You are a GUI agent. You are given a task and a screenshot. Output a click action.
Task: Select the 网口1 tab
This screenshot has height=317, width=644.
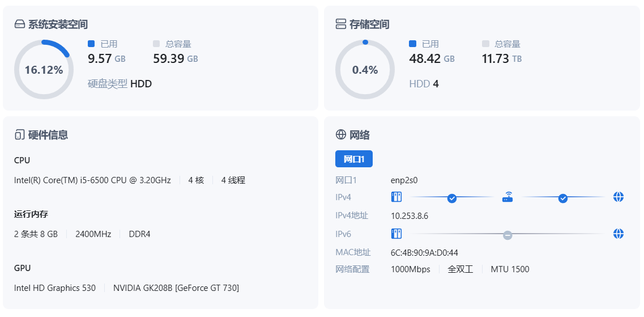[x=353, y=159]
